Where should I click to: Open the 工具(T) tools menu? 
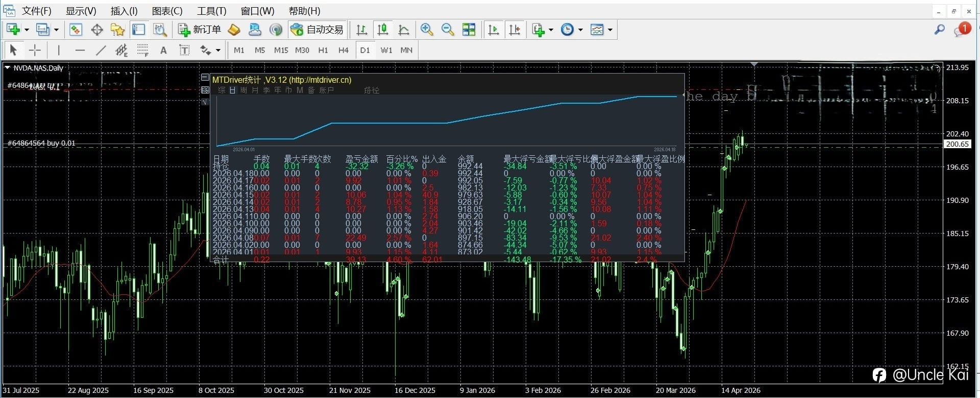click(211, 11)
